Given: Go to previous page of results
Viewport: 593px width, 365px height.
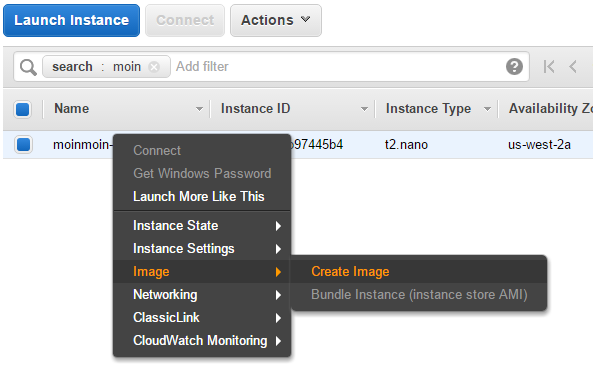Looking at the screenshot, I should pyautogui.click(x=573, y=67).
